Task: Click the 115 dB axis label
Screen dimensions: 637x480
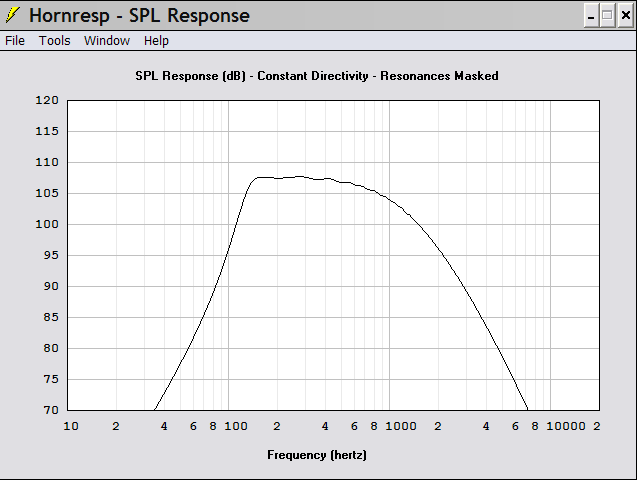Action: [x=47, y=131]
